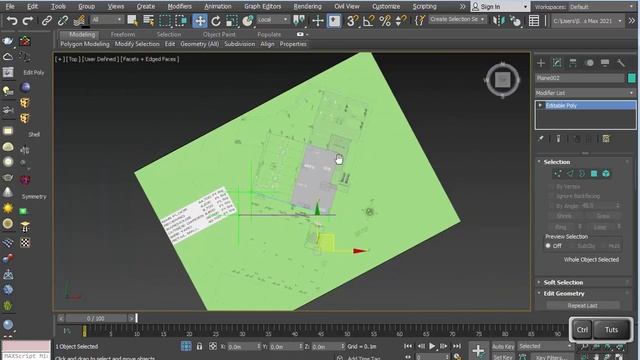Click the Unlink Selection icon
This screenshot has height=360, width=640.
coord(63,21)
